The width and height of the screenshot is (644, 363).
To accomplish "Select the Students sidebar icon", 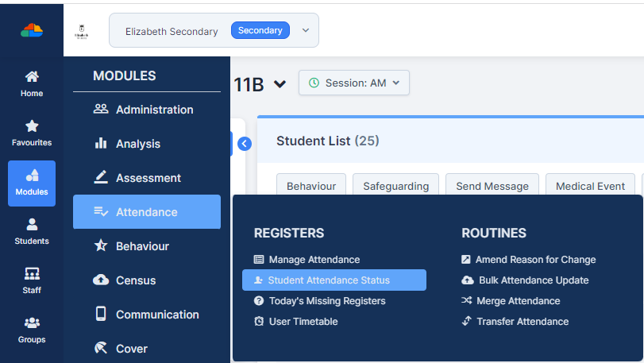I will (x=32, y=225).
